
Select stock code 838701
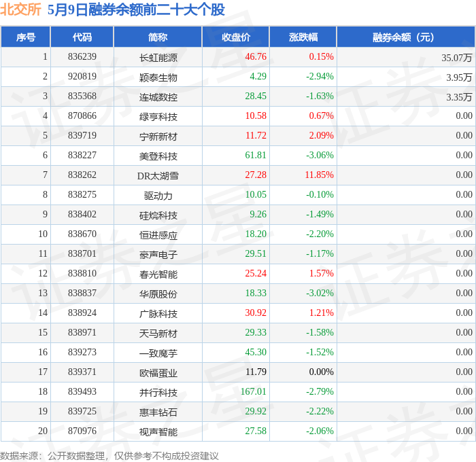[82, 254]
